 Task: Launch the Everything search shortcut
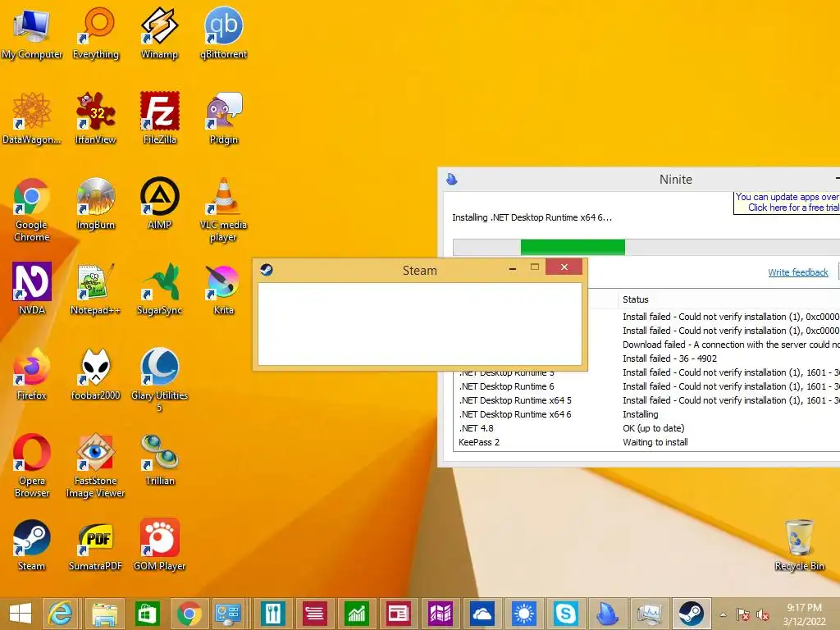[95, 33]
